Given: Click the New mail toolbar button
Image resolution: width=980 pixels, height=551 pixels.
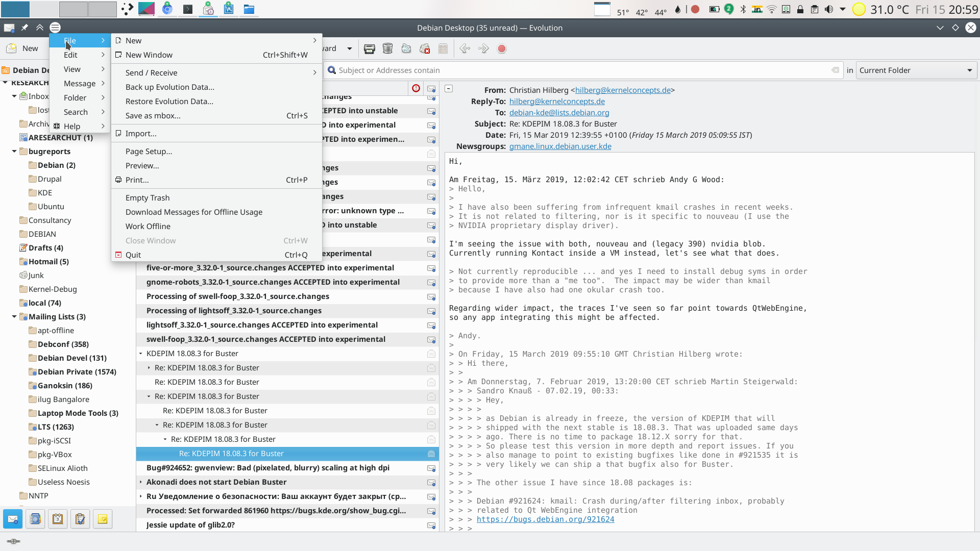Looking at the screenshot, I should (23, 48).
